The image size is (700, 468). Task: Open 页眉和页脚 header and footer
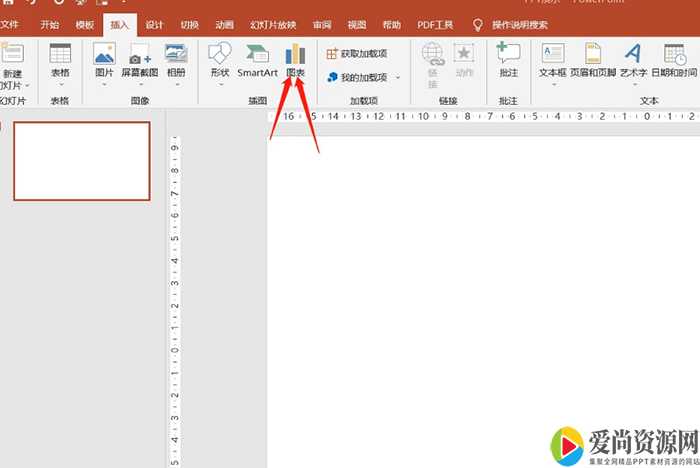click(593, 59)
